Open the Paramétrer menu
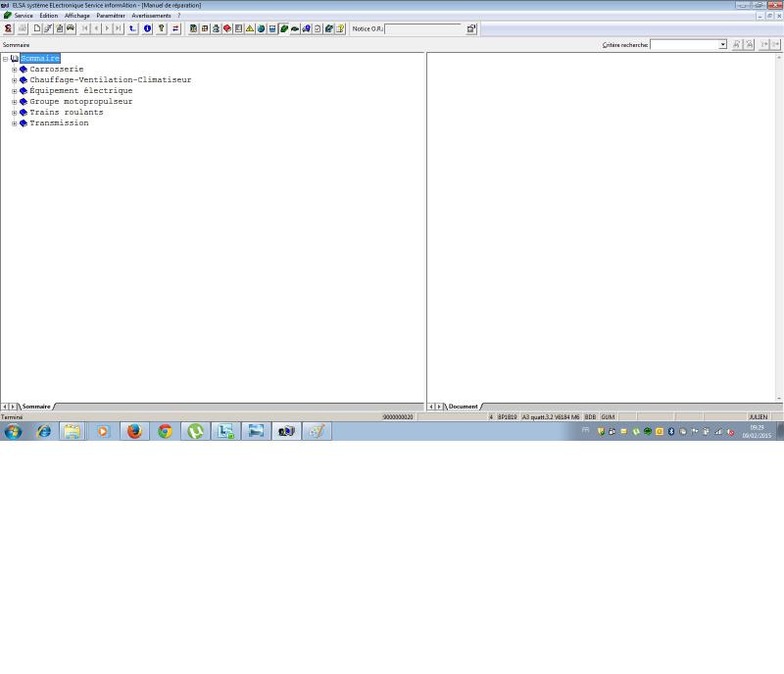Image resolution: width=784 pixels, height=674 pixels. pyautogui.click(x=111, y=16)
